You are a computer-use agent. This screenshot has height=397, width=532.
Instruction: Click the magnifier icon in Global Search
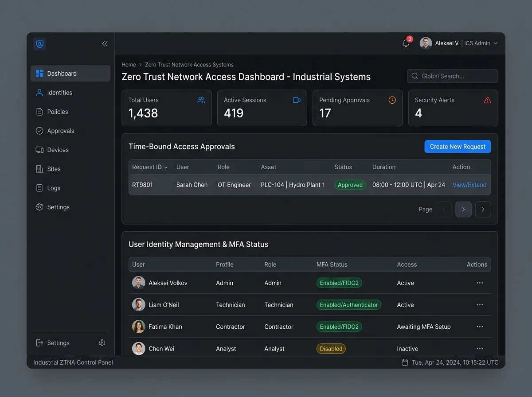coord(415,76)
